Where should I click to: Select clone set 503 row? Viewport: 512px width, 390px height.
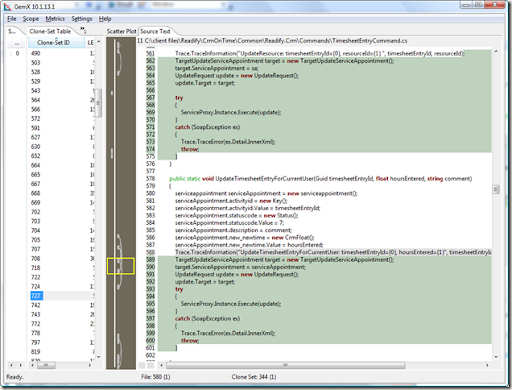(62, 63)
